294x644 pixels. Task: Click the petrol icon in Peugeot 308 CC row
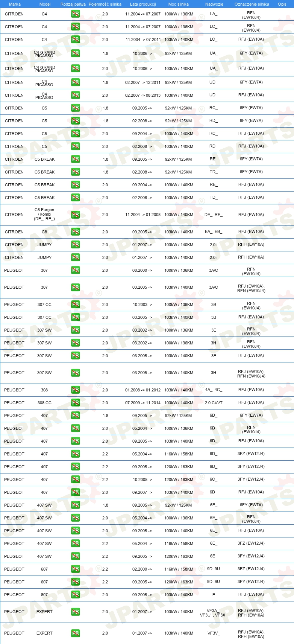tap(76, 403)
